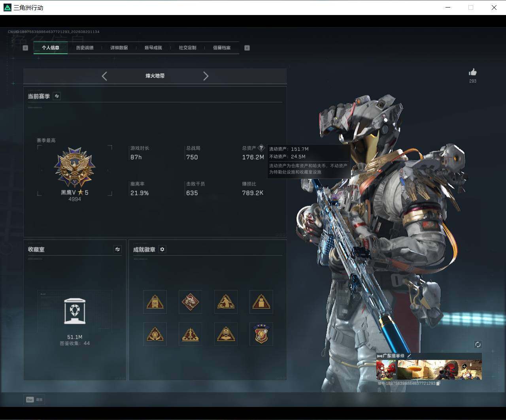Click the 撤离率 value 21.9%
506x420 pixels.
click(140, 193)
